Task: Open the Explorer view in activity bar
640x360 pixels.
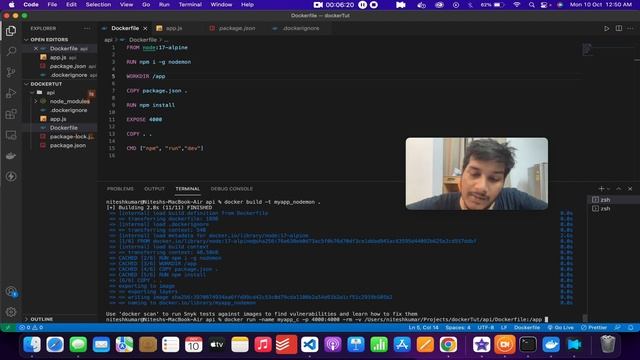Action: tap(11, 31)
